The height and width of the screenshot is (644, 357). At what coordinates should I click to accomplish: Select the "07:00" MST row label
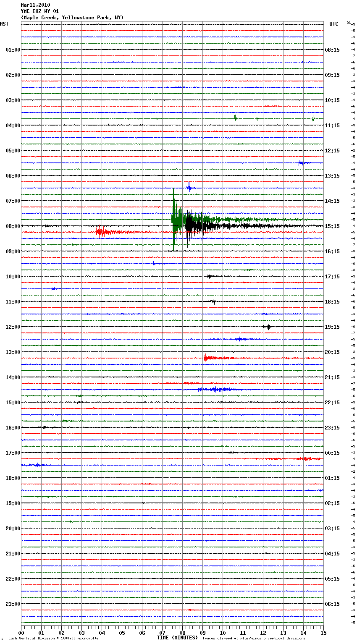13,201
